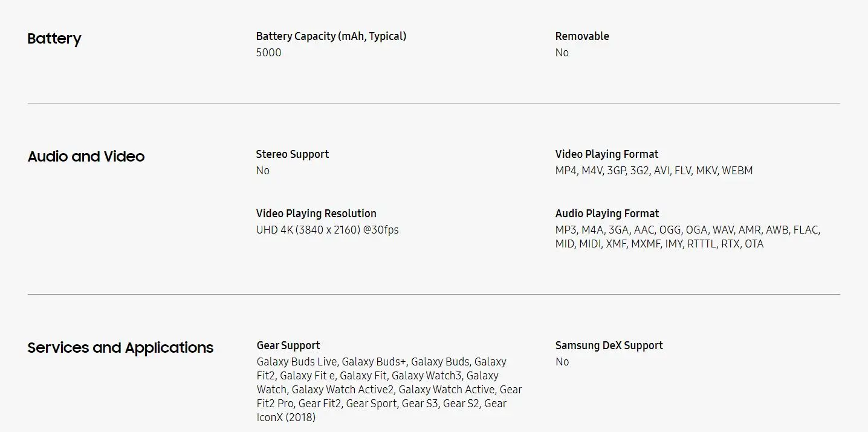
Task: Click the No value under Samsung DeX Support
Action: (562, 362)
